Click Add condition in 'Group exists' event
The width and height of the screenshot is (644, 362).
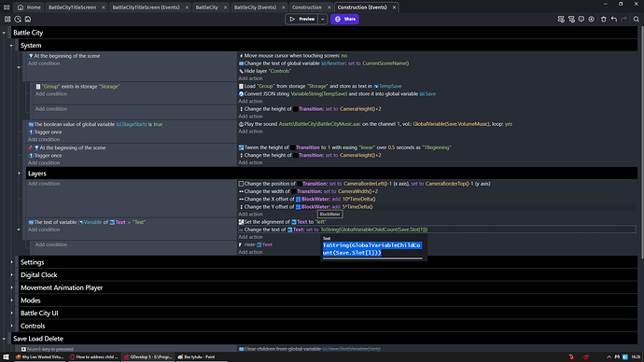coord(51,94)
